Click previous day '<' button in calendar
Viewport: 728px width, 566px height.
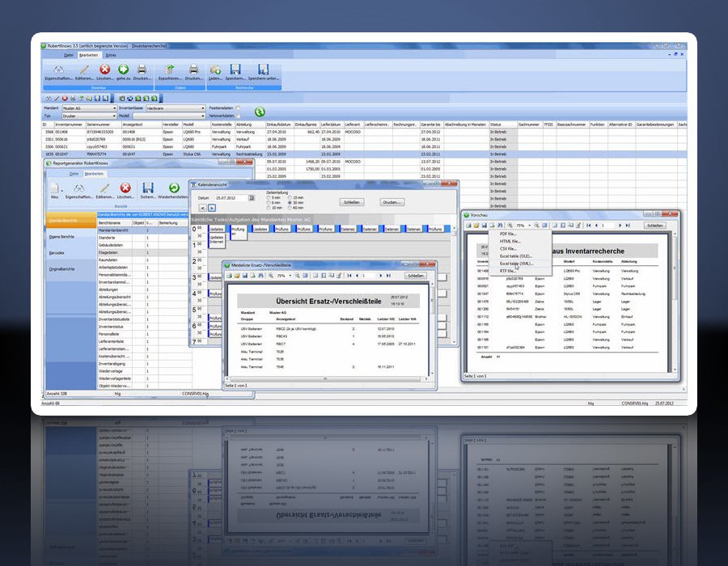(x=202, y=208)
